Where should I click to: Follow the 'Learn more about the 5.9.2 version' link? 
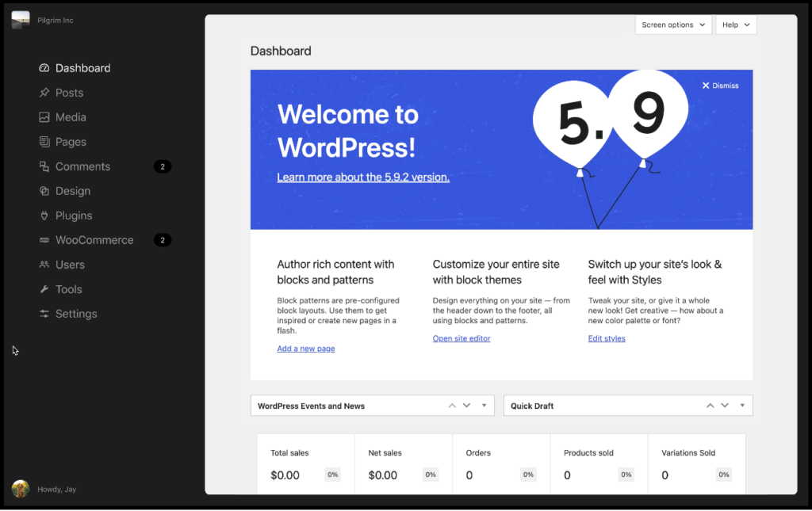363,177
